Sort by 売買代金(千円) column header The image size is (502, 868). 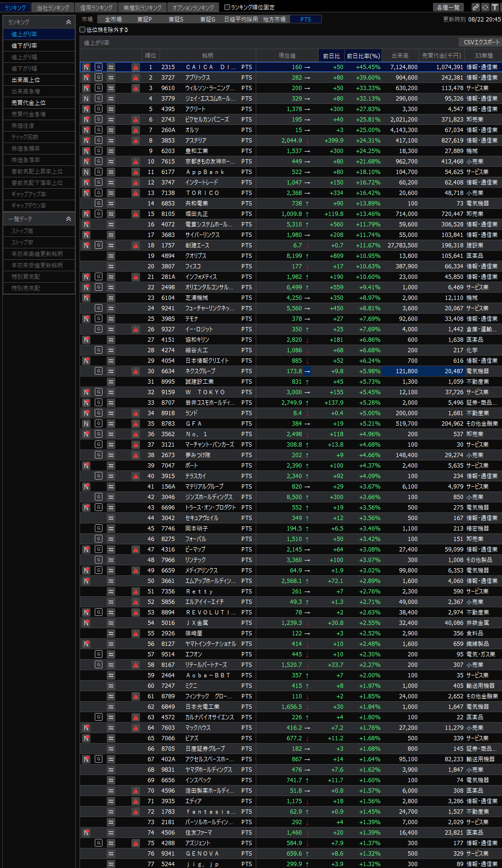tap(442, 56)
